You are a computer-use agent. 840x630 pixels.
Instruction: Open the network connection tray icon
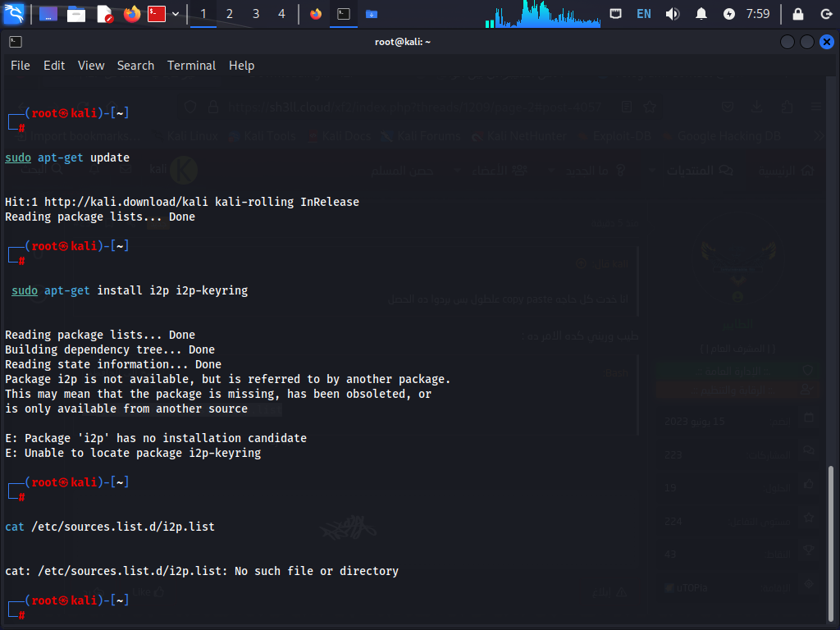pos(615,14)
